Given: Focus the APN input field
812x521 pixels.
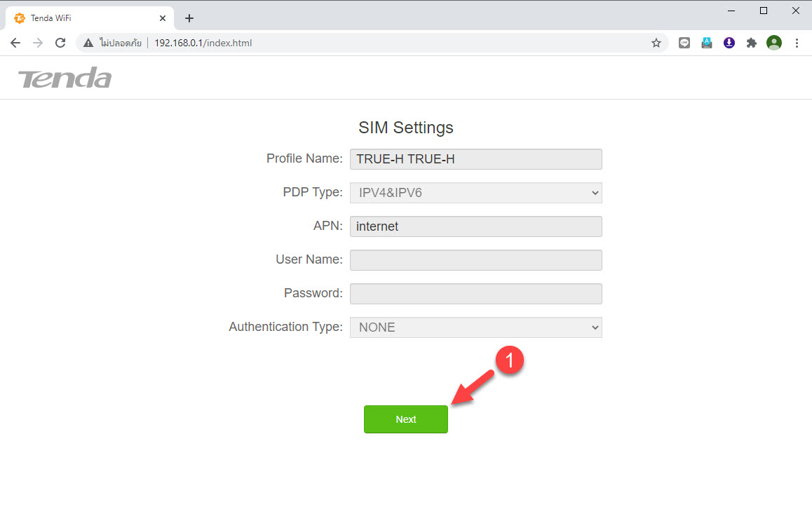Looking at the screenshot, I should click(475, 226).
